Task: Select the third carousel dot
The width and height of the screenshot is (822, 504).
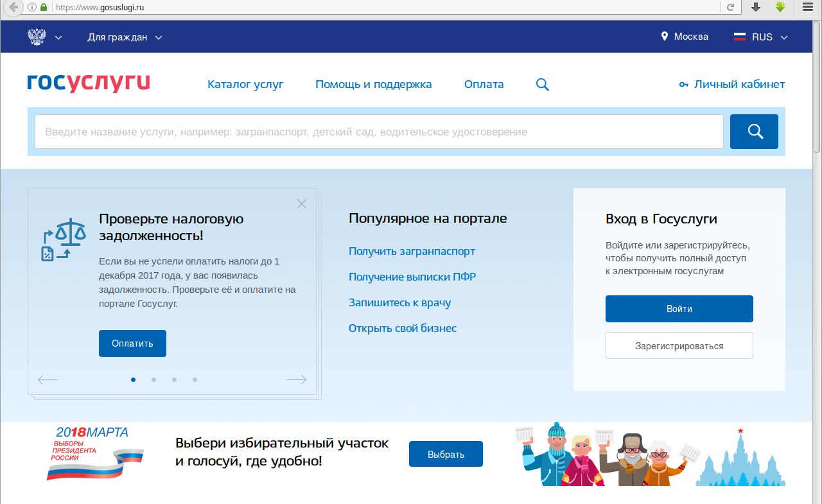Action: point(174,379)
